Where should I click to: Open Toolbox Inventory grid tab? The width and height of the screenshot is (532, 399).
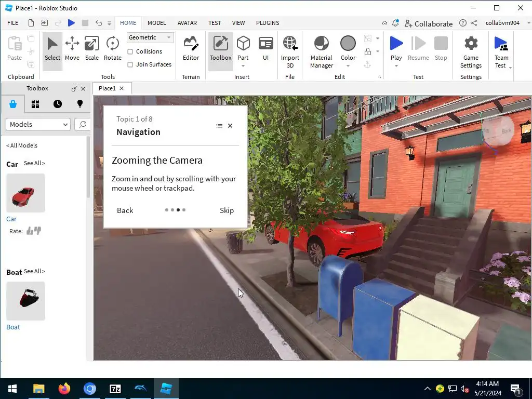point(35,104)
